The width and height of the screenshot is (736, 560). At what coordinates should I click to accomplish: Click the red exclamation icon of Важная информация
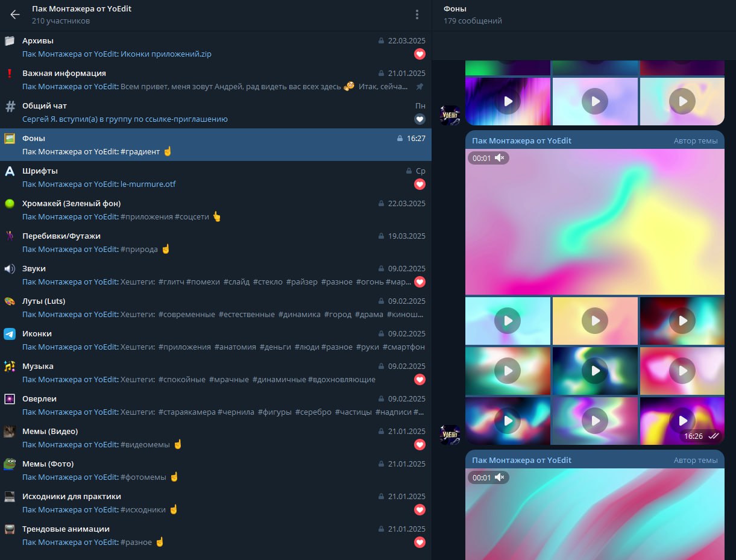tap(10, 74)
